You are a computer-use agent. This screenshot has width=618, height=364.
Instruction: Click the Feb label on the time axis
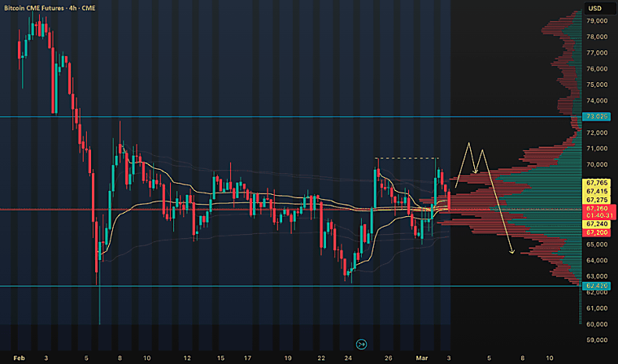point(19,357)
